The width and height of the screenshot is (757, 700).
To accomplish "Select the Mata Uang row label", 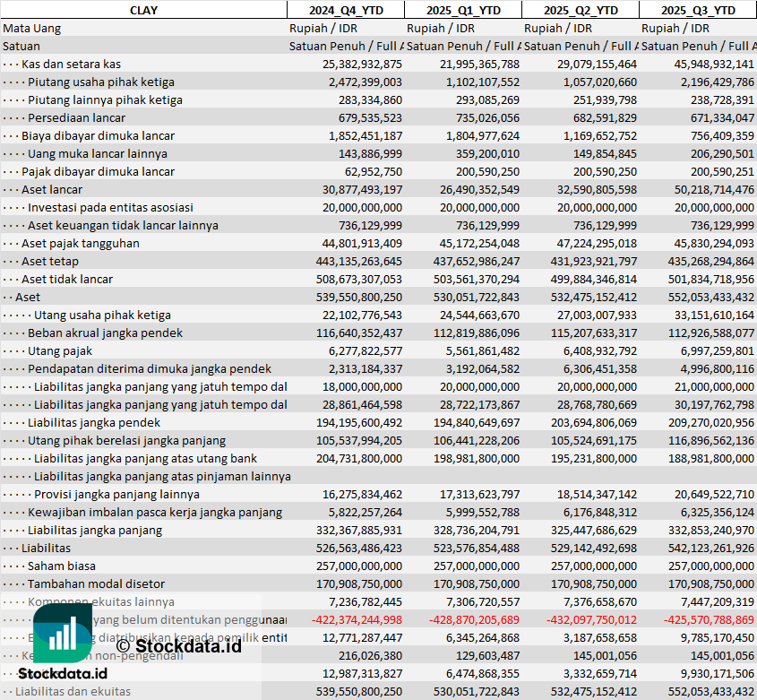I will tap(32, 28).
